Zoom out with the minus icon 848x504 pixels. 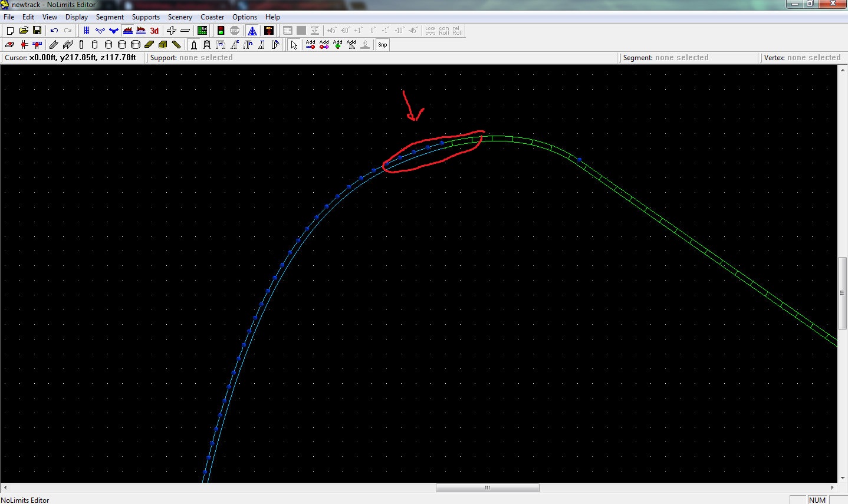[185, 31]
